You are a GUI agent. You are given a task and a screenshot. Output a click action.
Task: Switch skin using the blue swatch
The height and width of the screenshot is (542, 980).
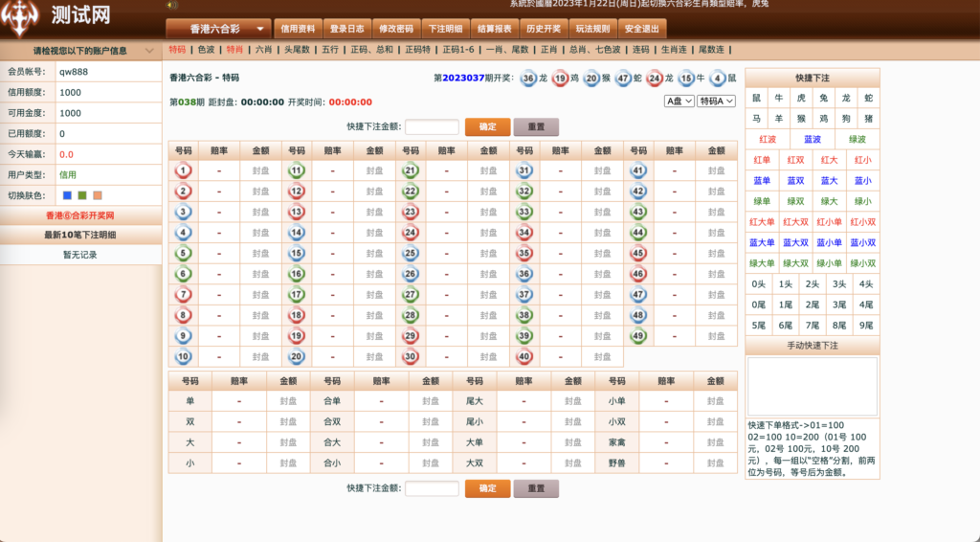(x=67, y=195)
